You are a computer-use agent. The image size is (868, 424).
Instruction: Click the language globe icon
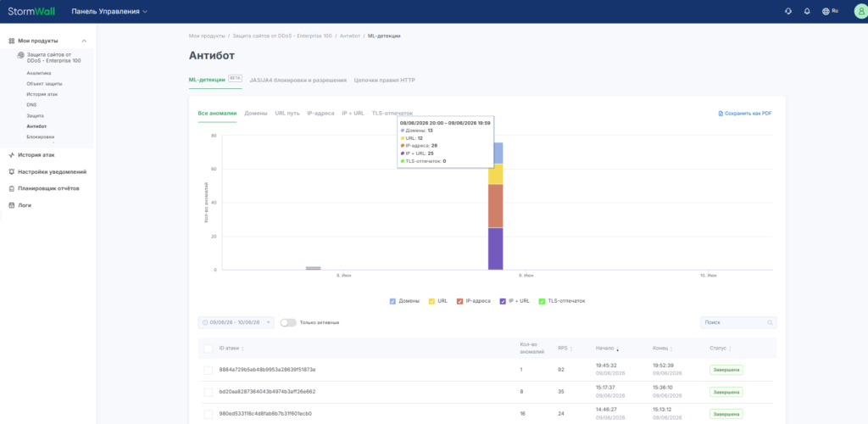tap(826, 11)
